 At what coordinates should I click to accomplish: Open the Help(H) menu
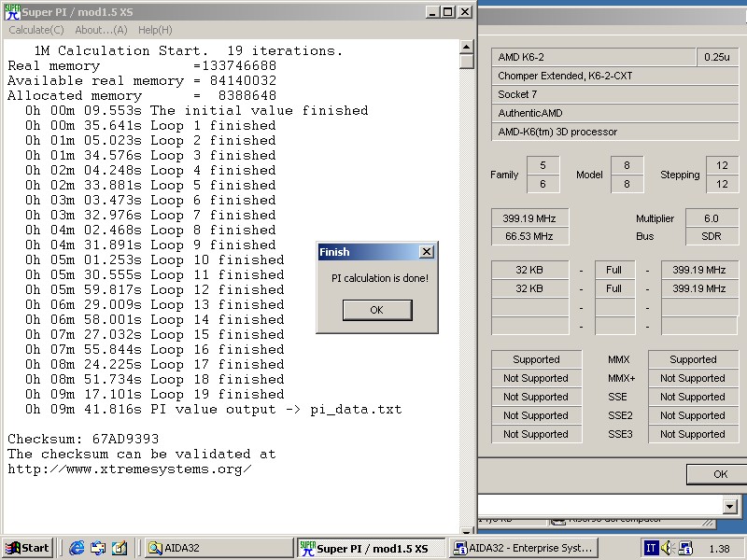pos(155,30)
